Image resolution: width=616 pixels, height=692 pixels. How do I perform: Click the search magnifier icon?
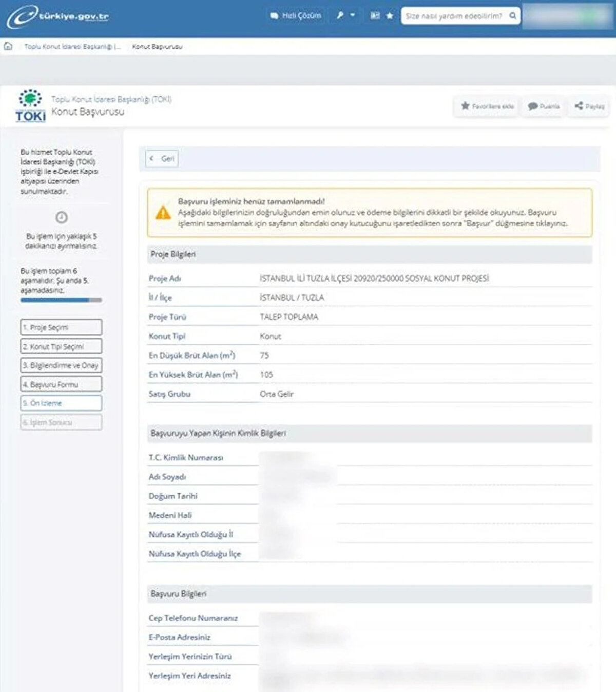click(512, 16)
